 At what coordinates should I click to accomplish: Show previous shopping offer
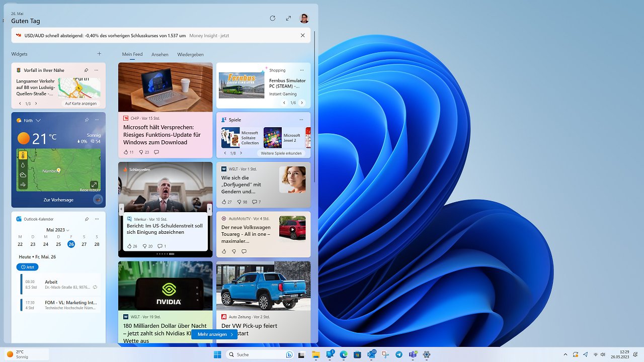(x=284, y=103)
